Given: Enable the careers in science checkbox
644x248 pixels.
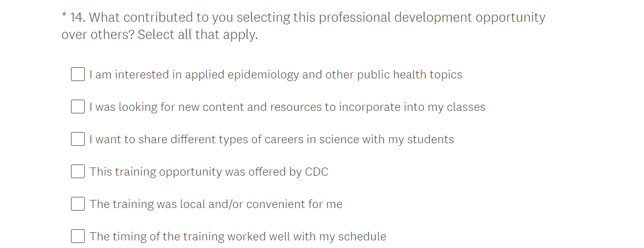Looking at the screenshot, I should click(x=78, y=139).
